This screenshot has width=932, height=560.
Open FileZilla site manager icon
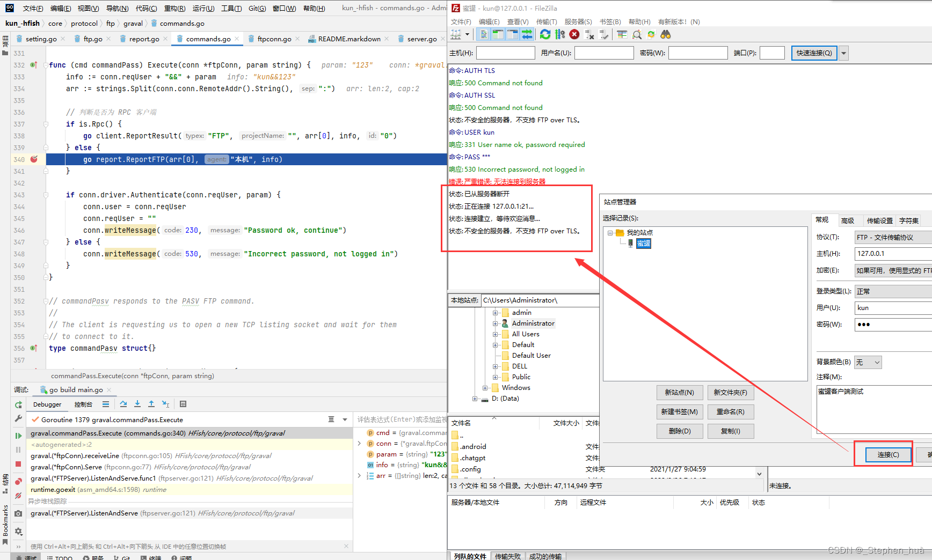pos(456,34)
